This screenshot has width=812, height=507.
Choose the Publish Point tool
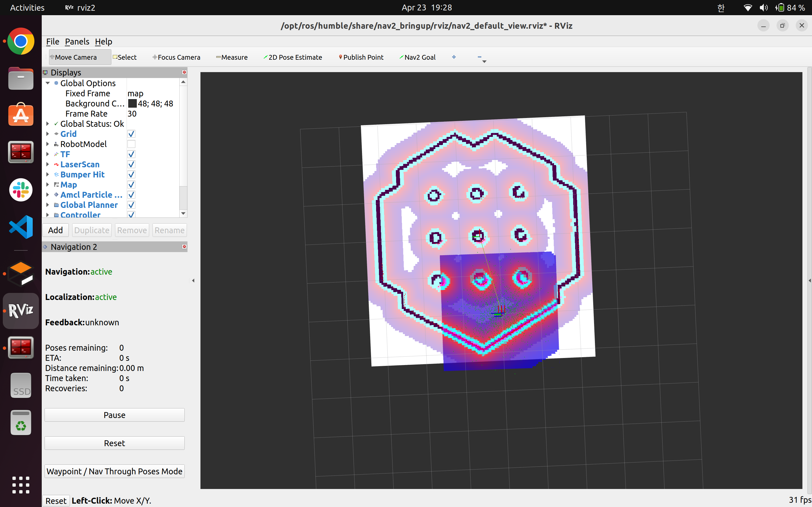pyautogui.click(x=361, y=57)
